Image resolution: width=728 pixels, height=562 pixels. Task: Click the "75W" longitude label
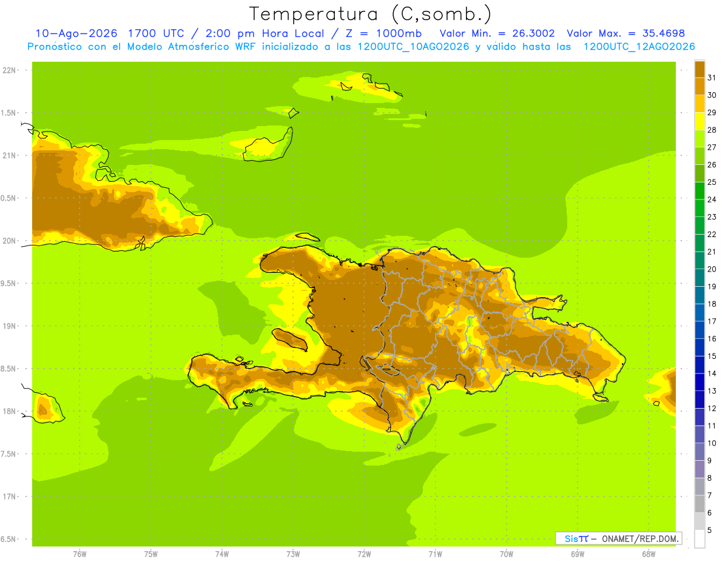tap(151, 554)
